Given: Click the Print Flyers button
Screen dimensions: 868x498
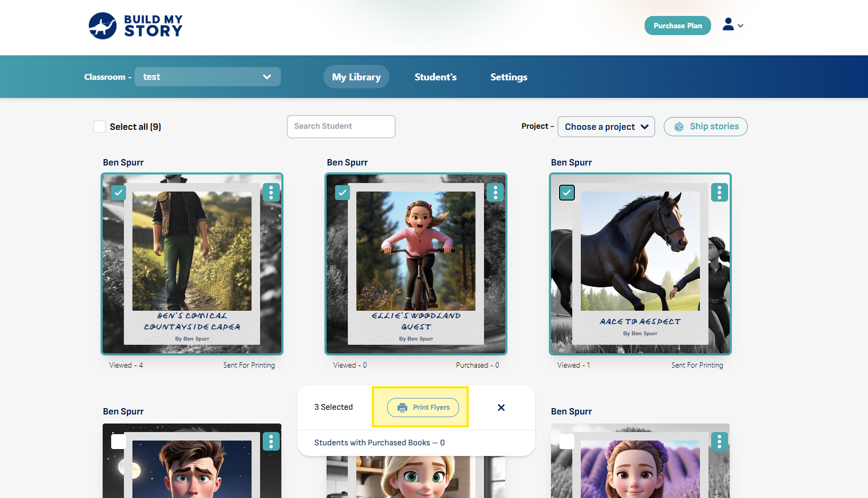Looking at the screenshot, I should click(x=423, y=408).
